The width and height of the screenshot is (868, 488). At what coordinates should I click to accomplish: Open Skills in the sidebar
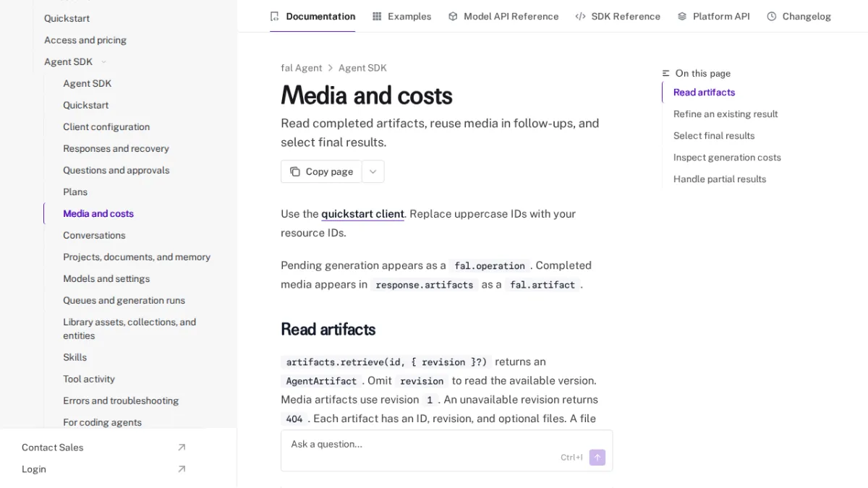pyautogui.click(x=75, y=358)
